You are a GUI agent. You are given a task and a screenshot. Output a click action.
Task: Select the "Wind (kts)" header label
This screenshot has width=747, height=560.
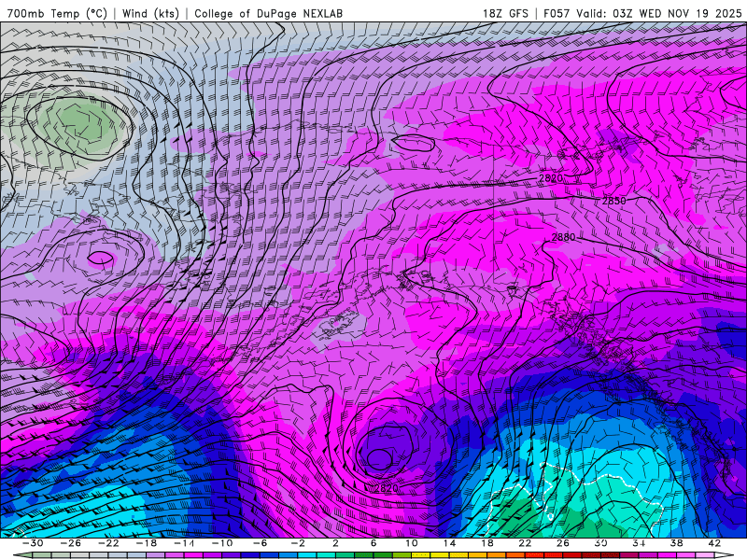(x=150, y=13)
